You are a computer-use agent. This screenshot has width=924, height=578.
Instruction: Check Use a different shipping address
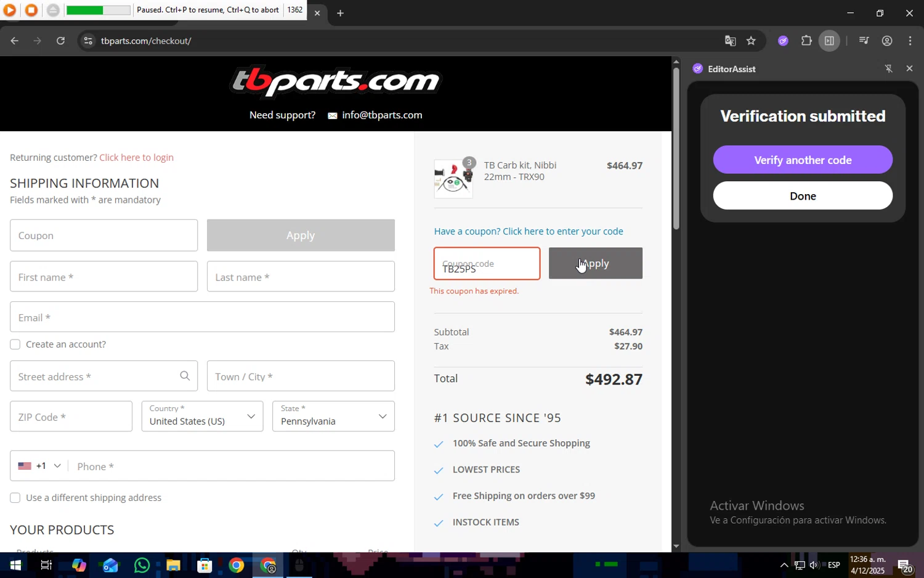(15, 498)
